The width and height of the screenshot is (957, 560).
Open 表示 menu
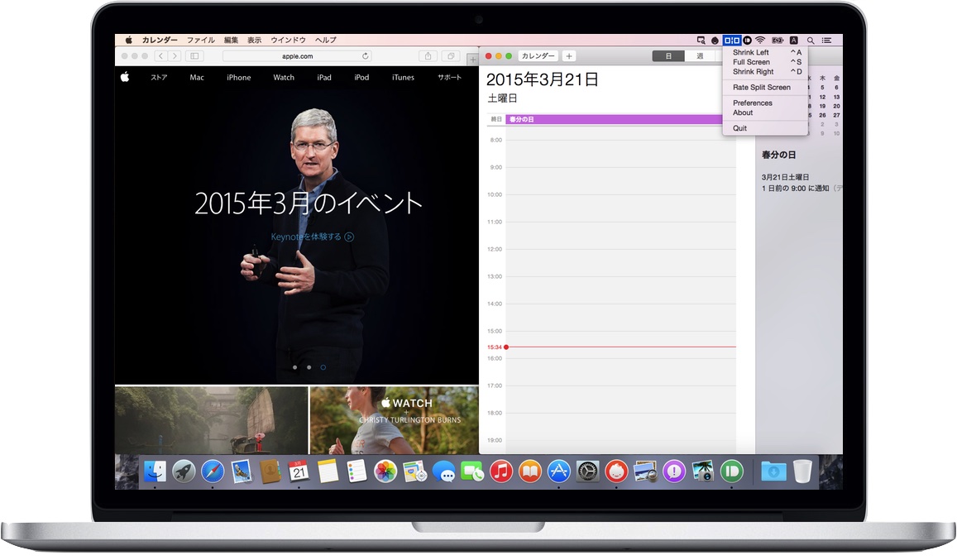pos(254,40)
